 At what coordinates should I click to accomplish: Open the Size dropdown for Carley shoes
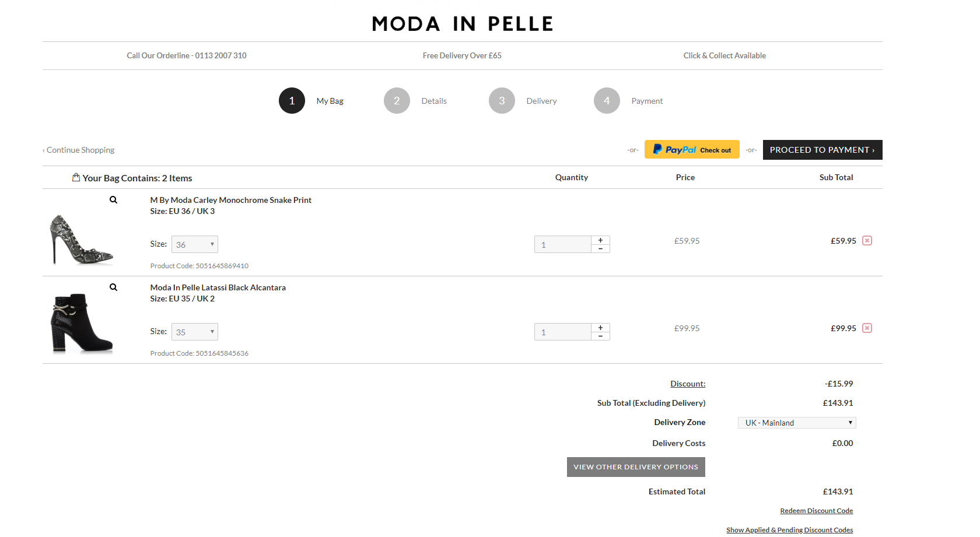point(194,244)
